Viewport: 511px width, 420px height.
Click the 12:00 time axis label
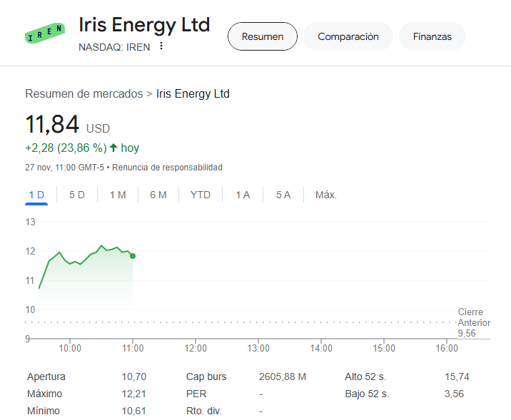pyautogui.click(x=196, y=349)
